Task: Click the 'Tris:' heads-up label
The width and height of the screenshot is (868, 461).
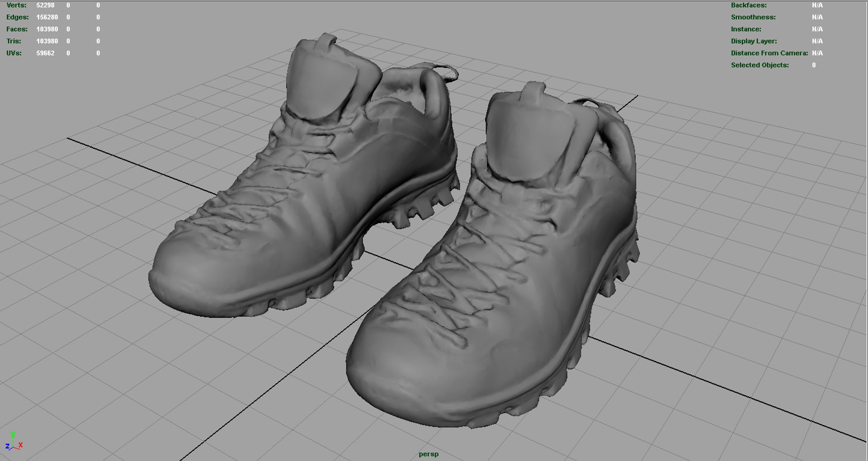Action: pos(14,41)
